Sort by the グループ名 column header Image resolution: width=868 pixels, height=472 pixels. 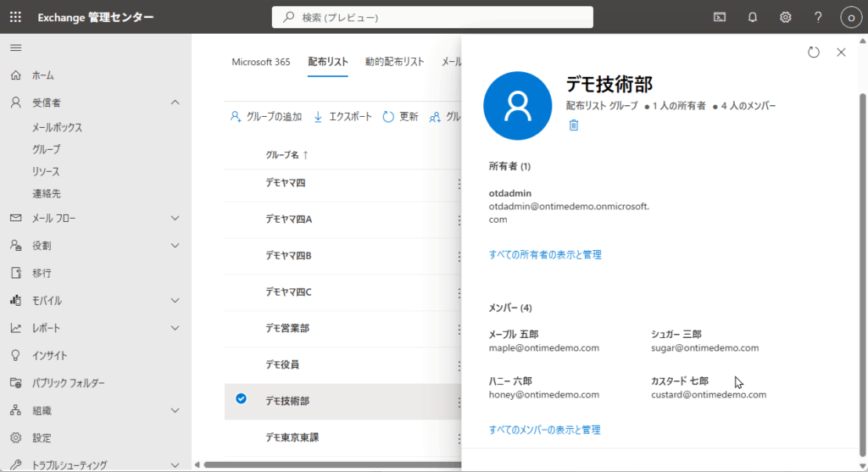coord(287,155)
